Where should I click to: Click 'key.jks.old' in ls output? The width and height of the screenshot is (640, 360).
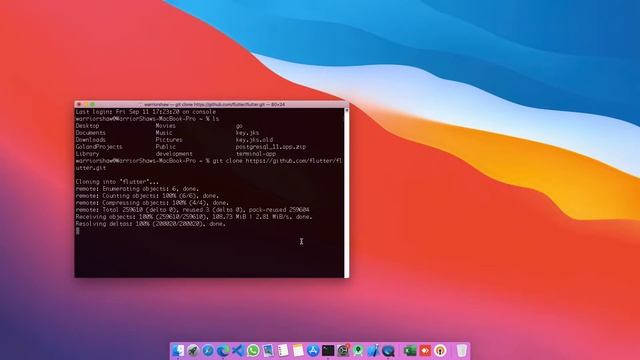254,140
